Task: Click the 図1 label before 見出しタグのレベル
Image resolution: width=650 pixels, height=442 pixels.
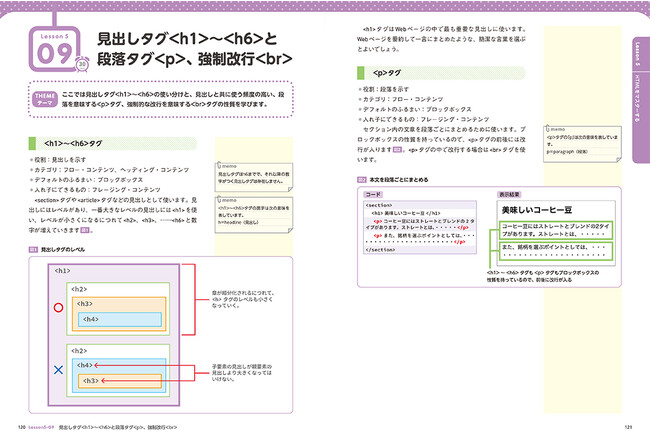Action: 32,250
